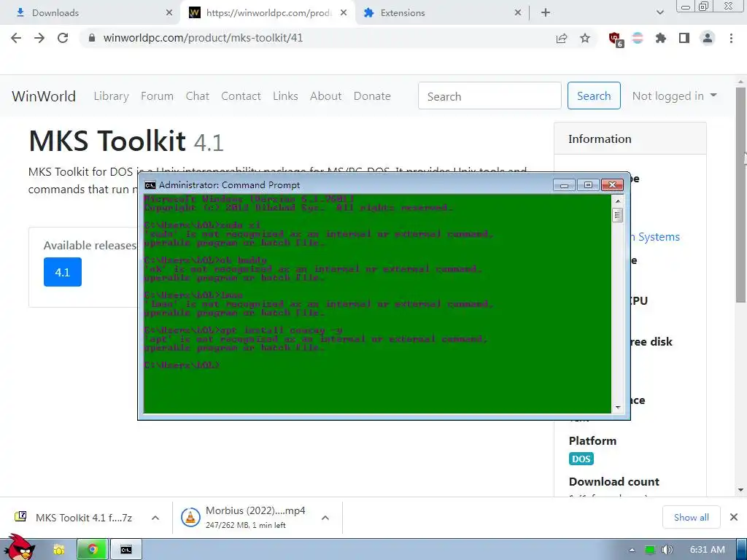The height and width of the screenshot is (560, 747).
Task: Toggle the browser side panel icon
Action: [684, 38]
